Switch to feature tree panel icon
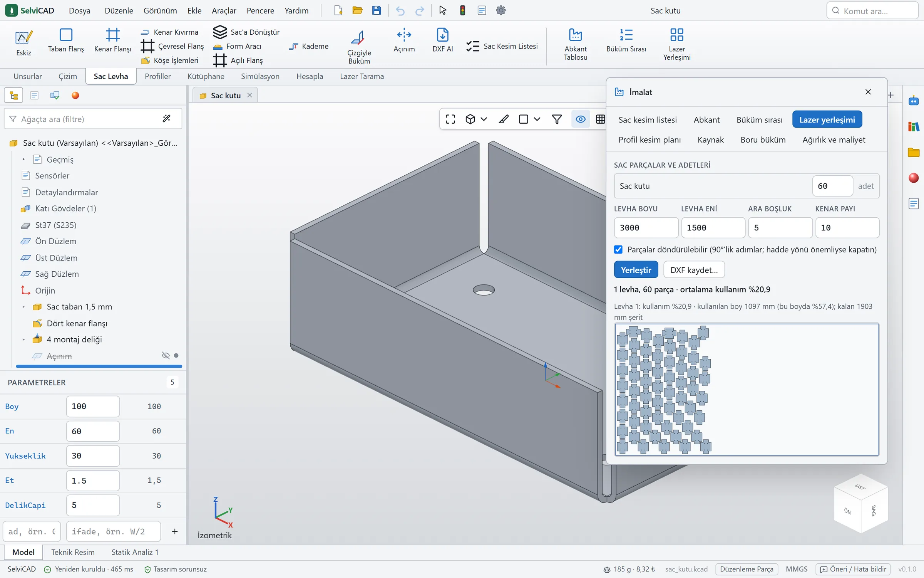Image resolution: width=924 pixels, height=578 pixels. pos(14,95)
